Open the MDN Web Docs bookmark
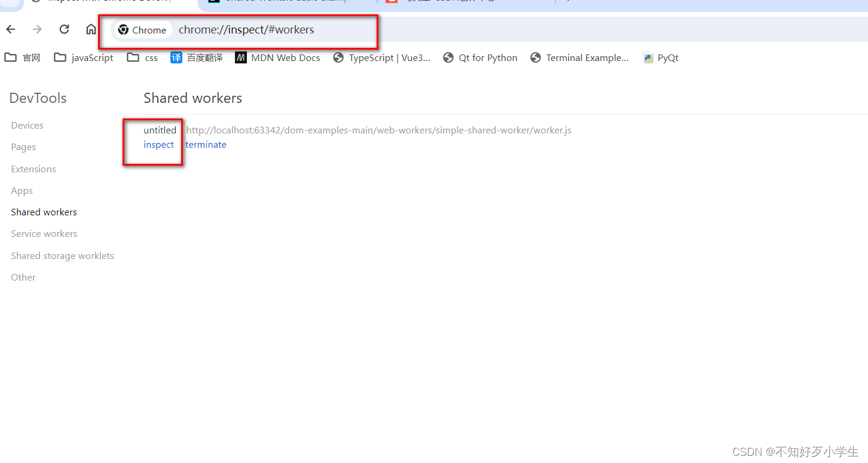Screen dimensions: 868x463 point(277,57)
